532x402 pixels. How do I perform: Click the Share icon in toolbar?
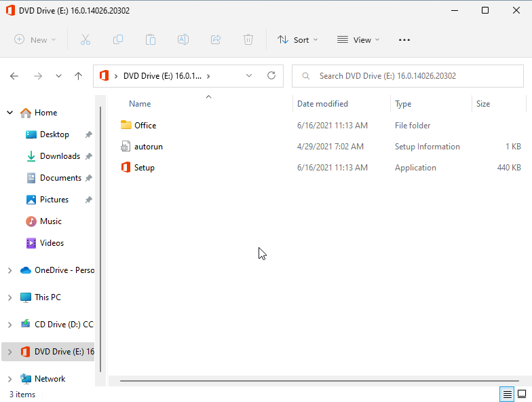tap(216, 40)
